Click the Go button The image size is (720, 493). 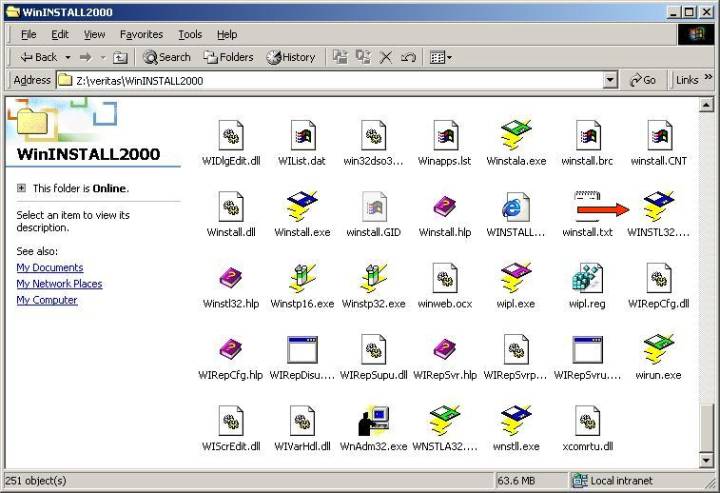pyautogui.click(x=642, y=80)
